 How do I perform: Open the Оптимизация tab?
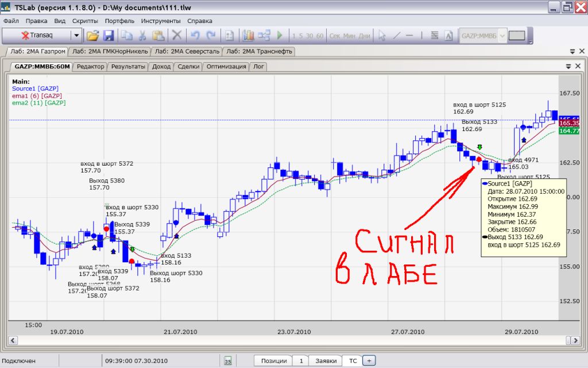pyautogui.click(x=226, y=67)
